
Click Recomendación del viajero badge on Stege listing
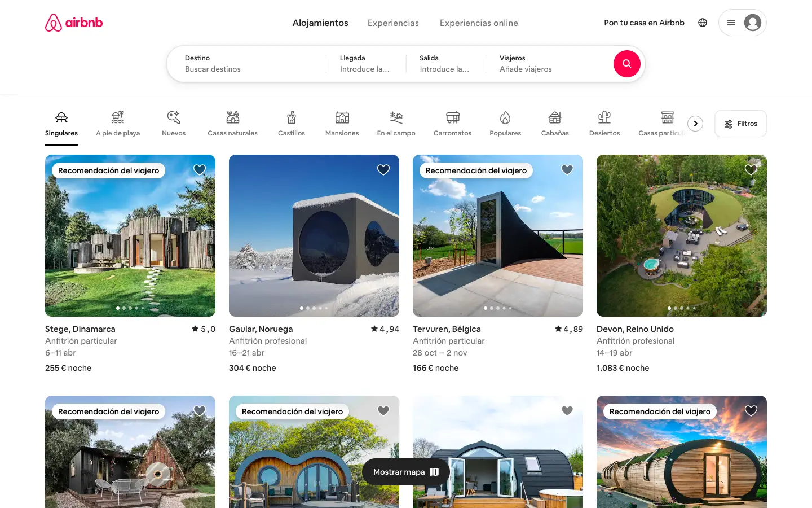pos(108,170)
